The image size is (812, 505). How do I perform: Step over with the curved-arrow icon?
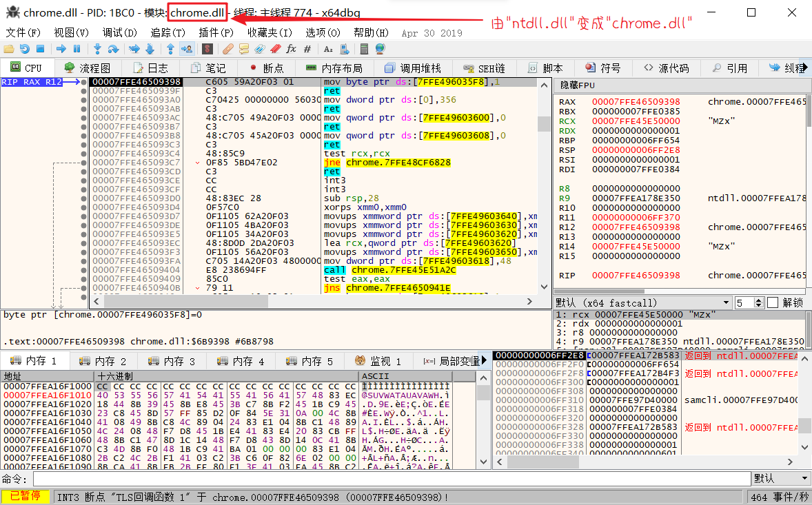coord(113,49)
